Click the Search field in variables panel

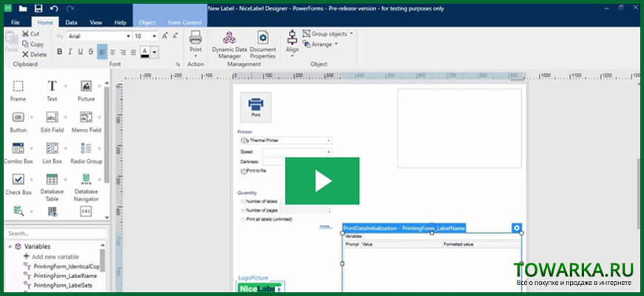(56, 233)
